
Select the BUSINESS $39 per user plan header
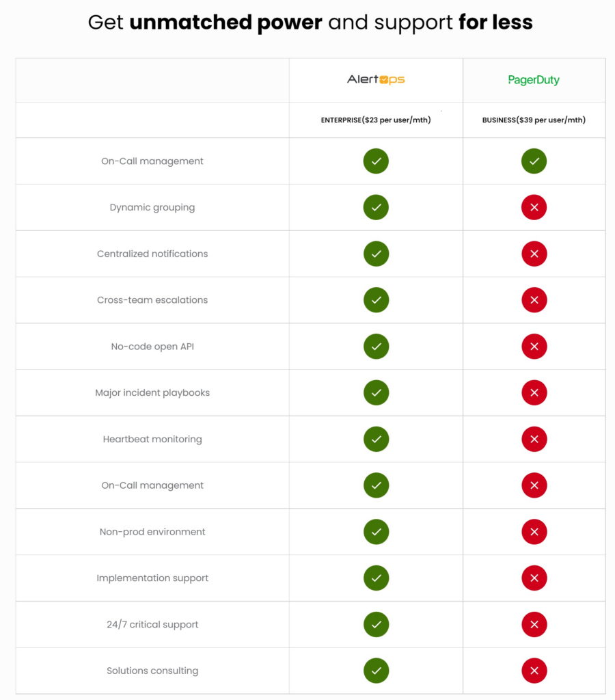[534, 120]
